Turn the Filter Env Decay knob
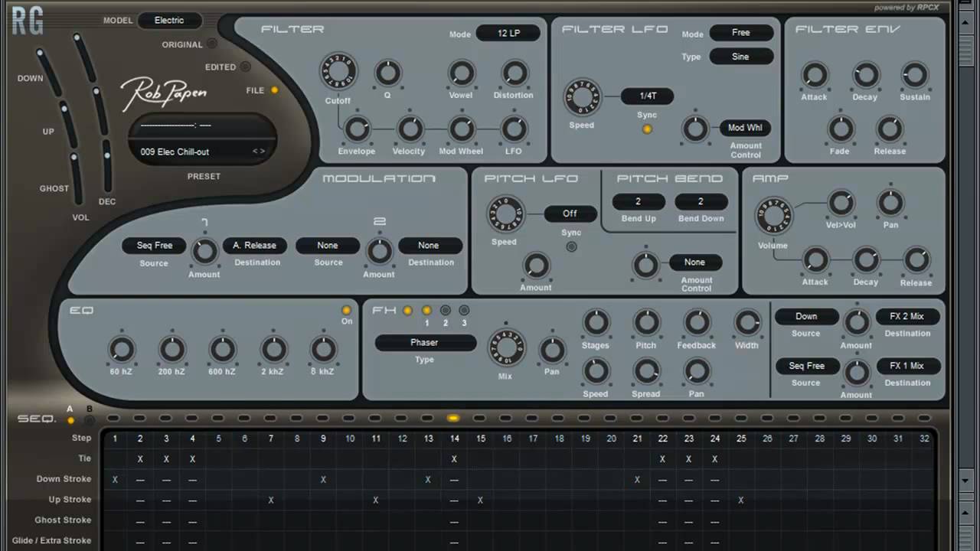Screen dimensions: 980x551 click(x=865, y=75)
